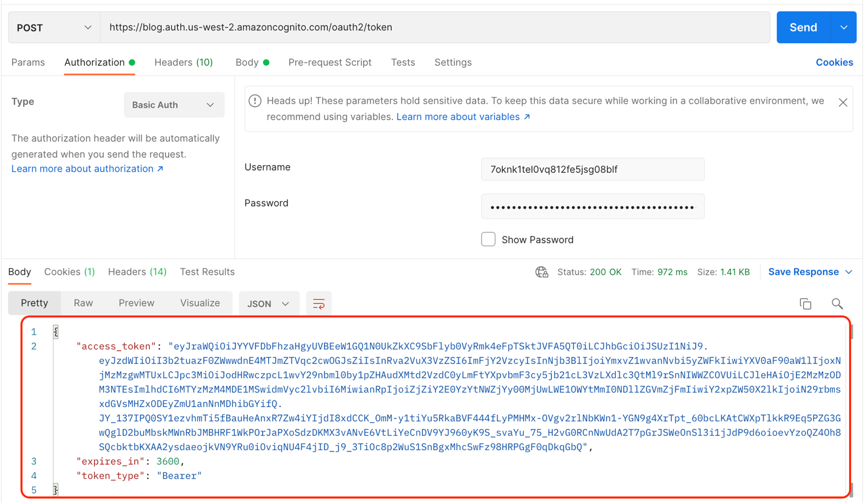868x503 pixels.
Task: Open the JSON format dropdown
Action: (x=269, y=303)
